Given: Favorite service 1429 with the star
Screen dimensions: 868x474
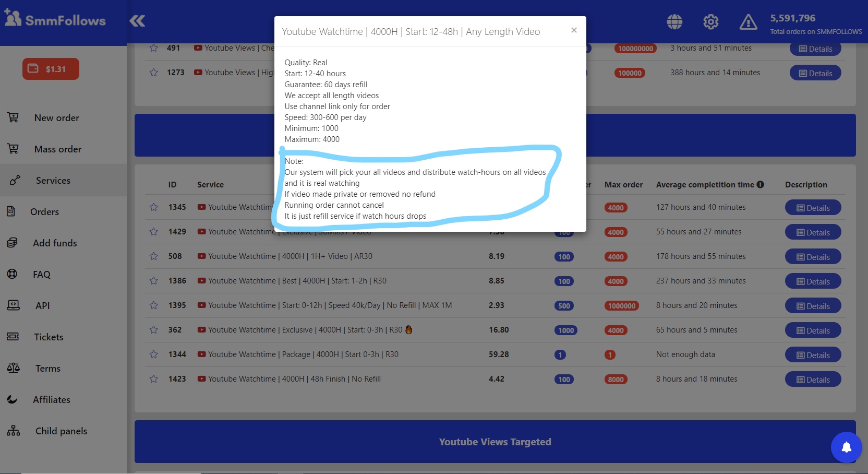Looking at the screenshot, I should 153,232.
